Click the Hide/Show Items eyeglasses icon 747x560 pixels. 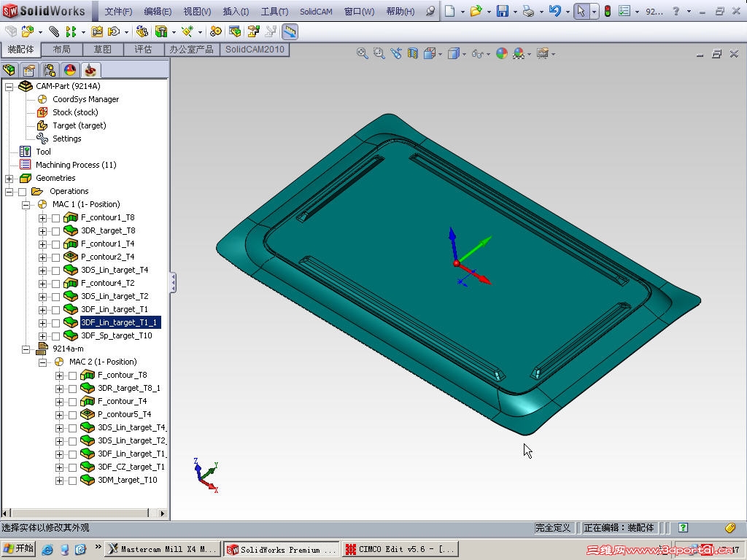pos(478,53)
